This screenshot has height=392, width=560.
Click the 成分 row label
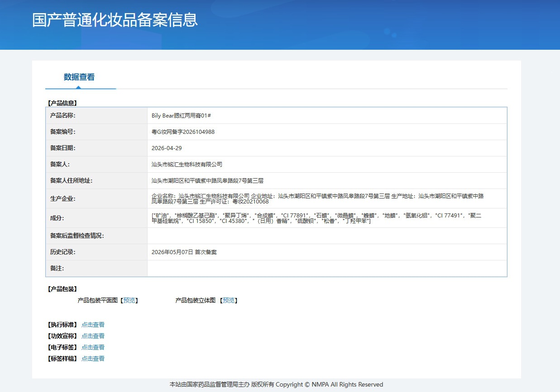[57, 218]
